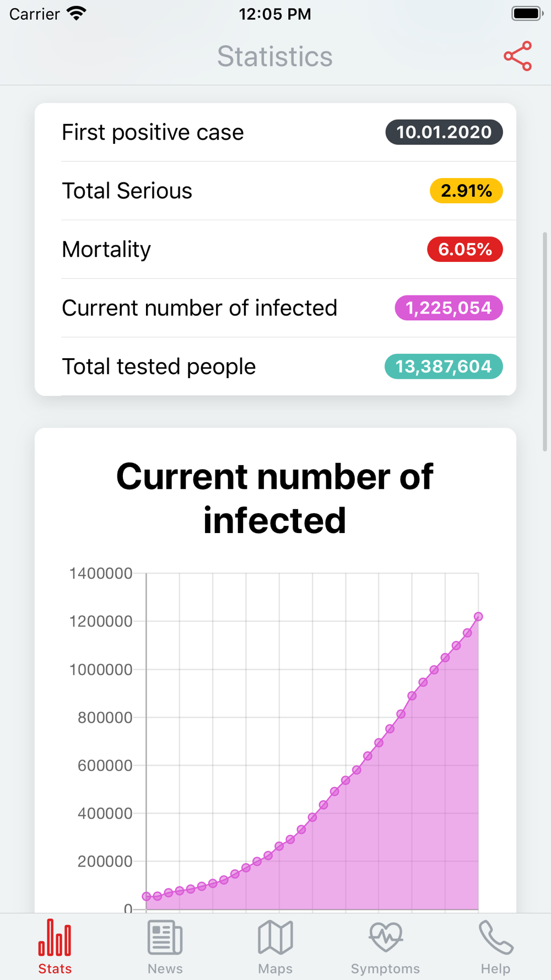Open the Help phone icon
The image size is (551, 980).
point(495,938)
